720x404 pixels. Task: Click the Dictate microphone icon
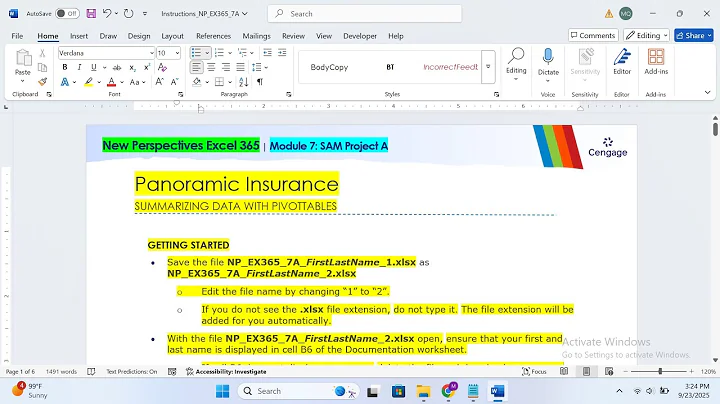[x=548, y=57]
